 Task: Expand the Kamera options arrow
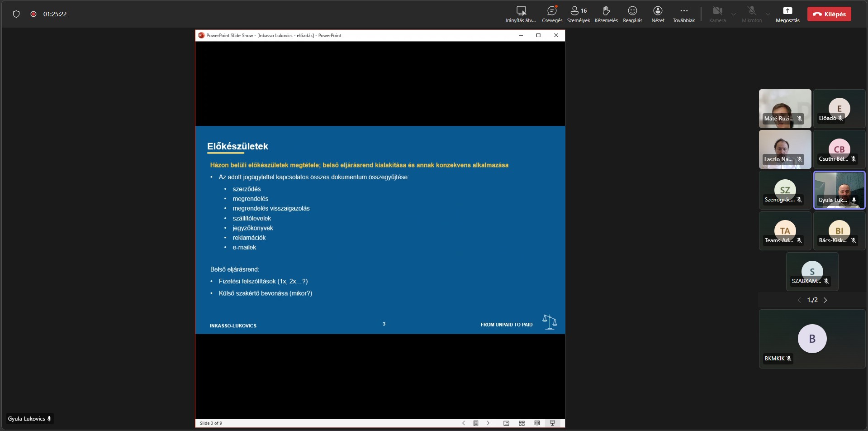point(734,14)
